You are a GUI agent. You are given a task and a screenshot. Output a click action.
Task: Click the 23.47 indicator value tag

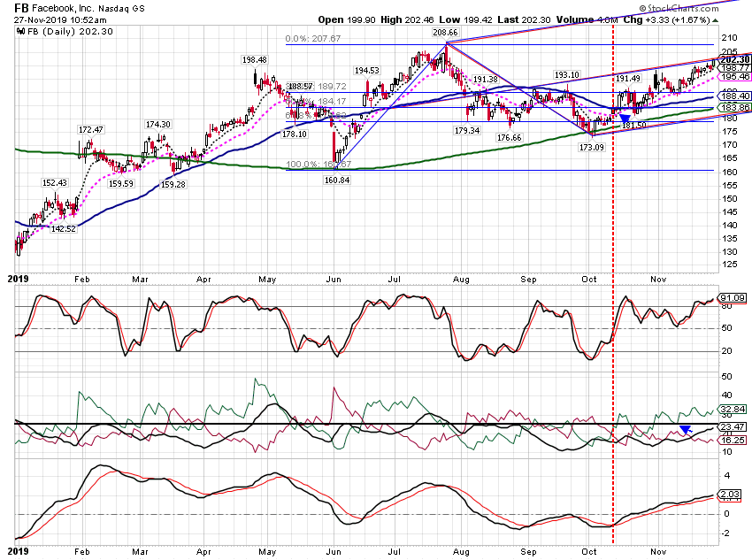point(733,426)
